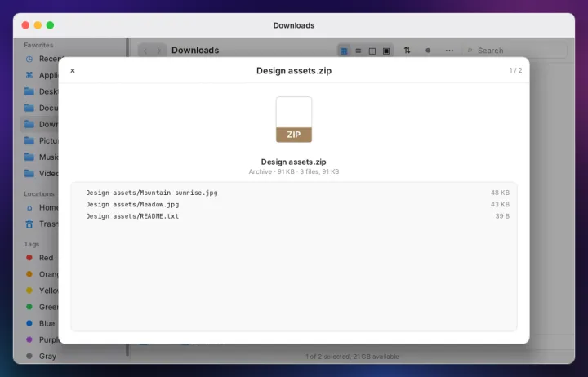Image resolution: width=588 pixels, height=377 pixels.
Task: Filter by the Red tag
Action: click(41, 258)
